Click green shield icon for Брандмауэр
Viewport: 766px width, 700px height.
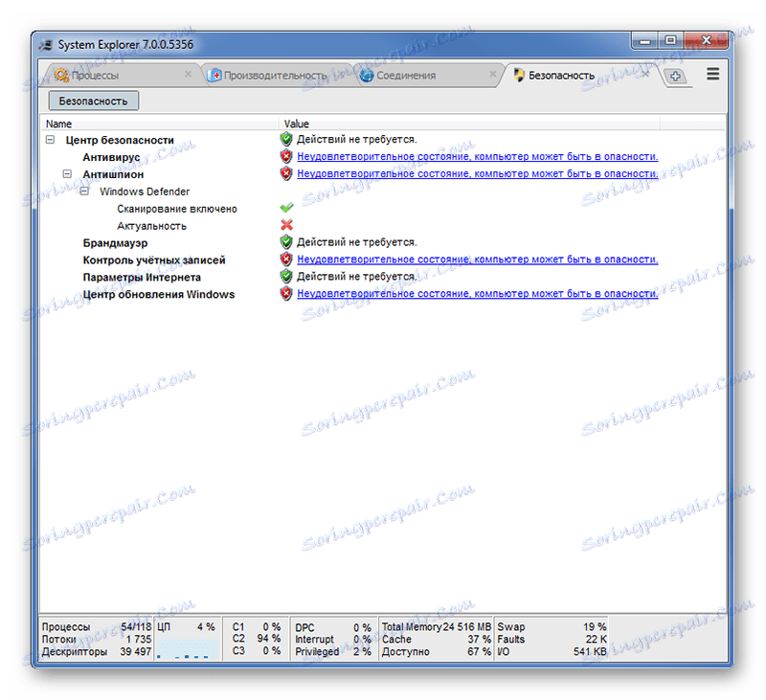click(x=286, y=242)
